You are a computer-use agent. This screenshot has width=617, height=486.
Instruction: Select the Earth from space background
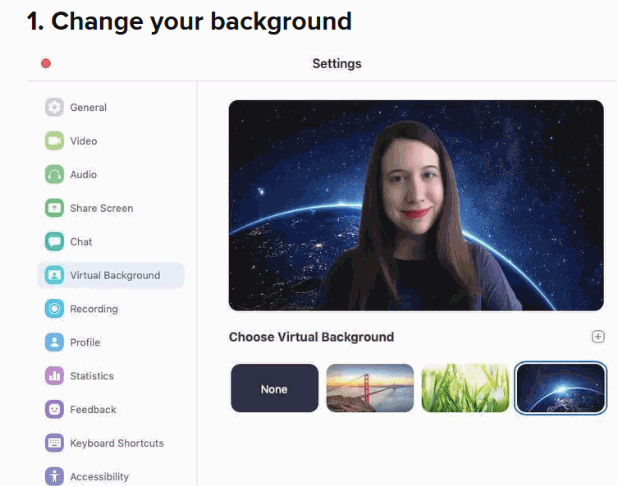point(560,388)
